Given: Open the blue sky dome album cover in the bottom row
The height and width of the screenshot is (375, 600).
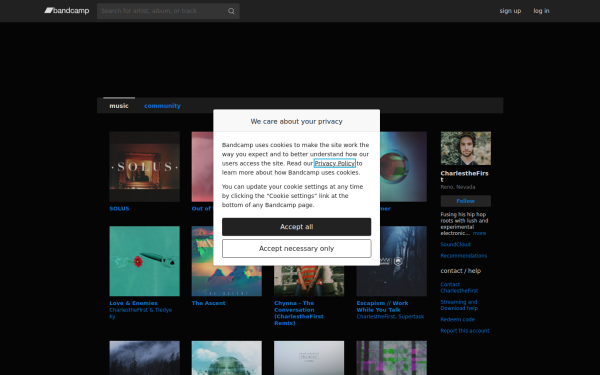Looking at the screenshot, I should tap(227, 358).
